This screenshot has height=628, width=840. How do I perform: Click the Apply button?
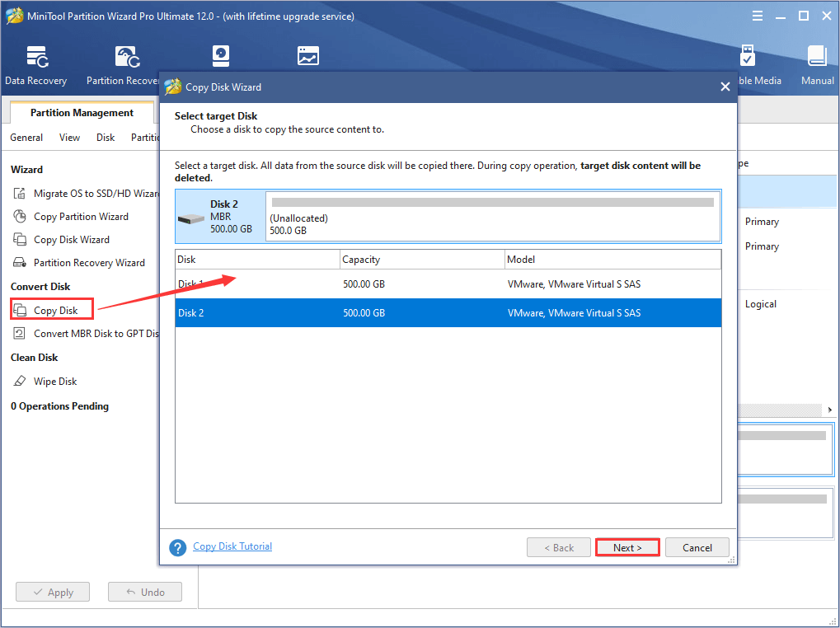pyautogui.click(x=53, y=592)
